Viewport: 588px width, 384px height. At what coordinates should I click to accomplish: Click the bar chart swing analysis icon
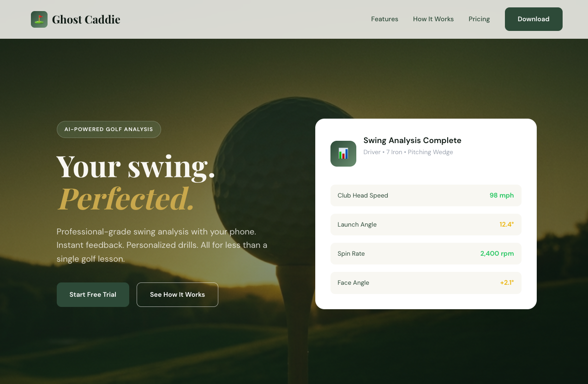(343, 154)
